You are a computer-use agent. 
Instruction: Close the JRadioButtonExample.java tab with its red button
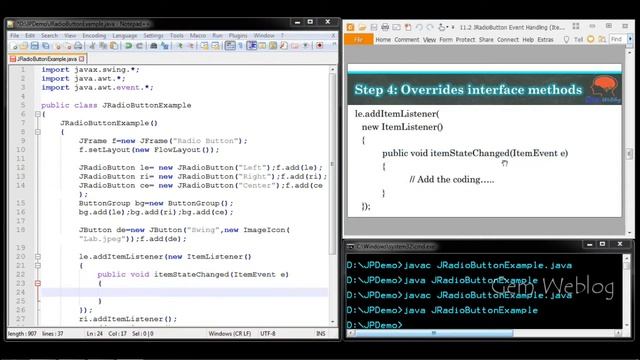[x=82, y=59]
